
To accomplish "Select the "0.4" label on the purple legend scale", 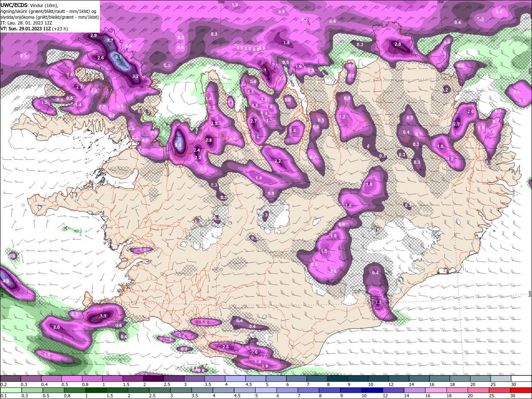I will pyautogui.click(x=44, y=384).
